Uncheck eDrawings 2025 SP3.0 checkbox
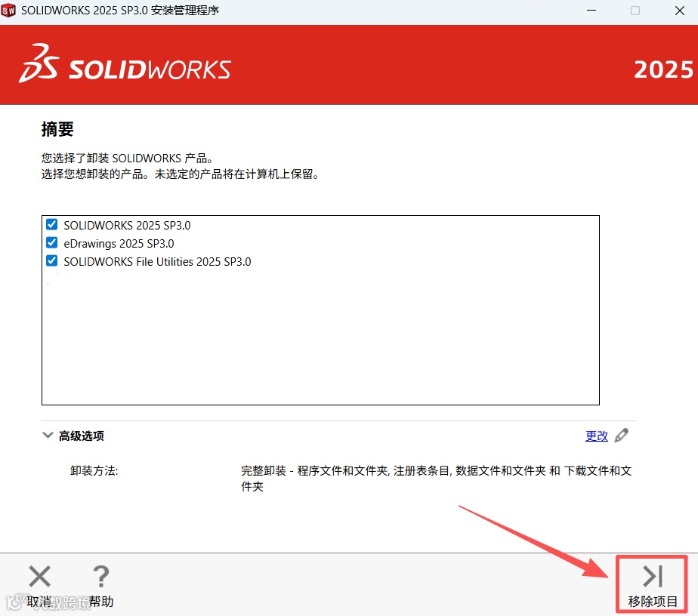Image resolution: width=698 pixels, height=616 pixels. tap(51, 243)
